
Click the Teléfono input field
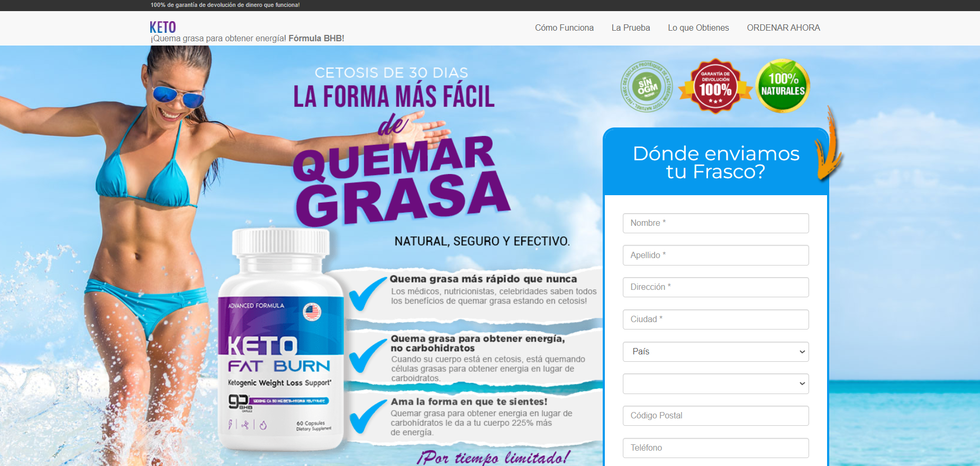coord(715,448)
